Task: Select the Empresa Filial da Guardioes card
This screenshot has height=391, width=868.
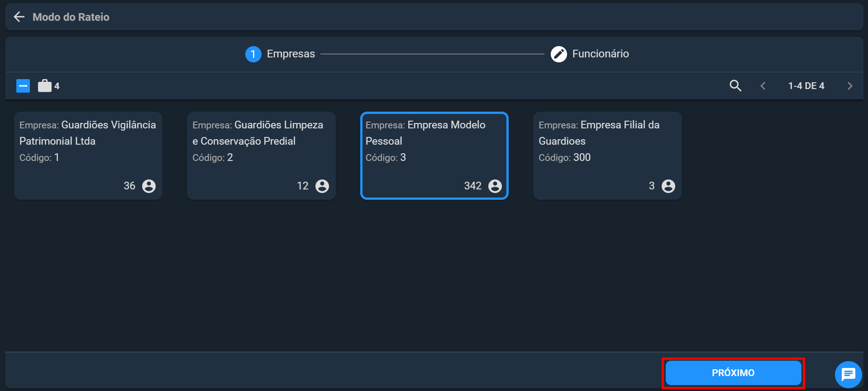Action: (607, 155)
